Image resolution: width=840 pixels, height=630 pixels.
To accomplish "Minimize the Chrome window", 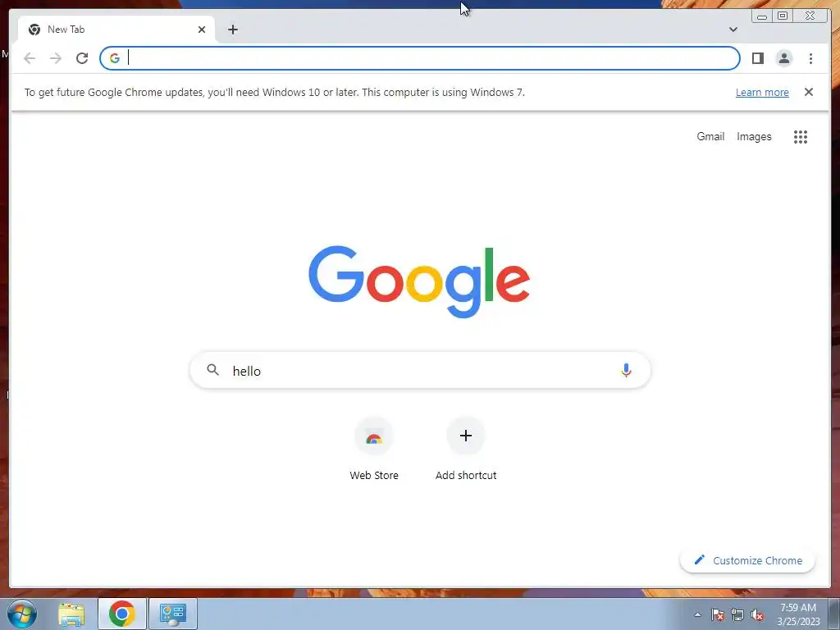I will (x=762, y=16).
